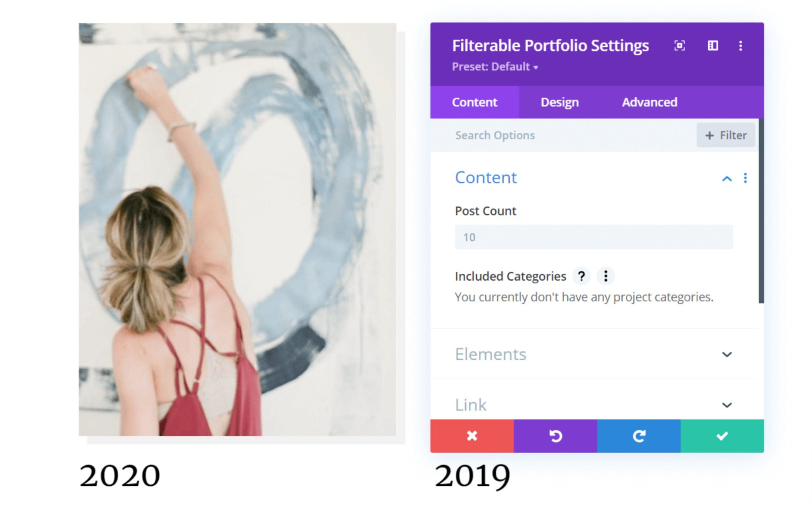812x515 pixels.
Task: Select the Content tab
Action: coord(475,102)
